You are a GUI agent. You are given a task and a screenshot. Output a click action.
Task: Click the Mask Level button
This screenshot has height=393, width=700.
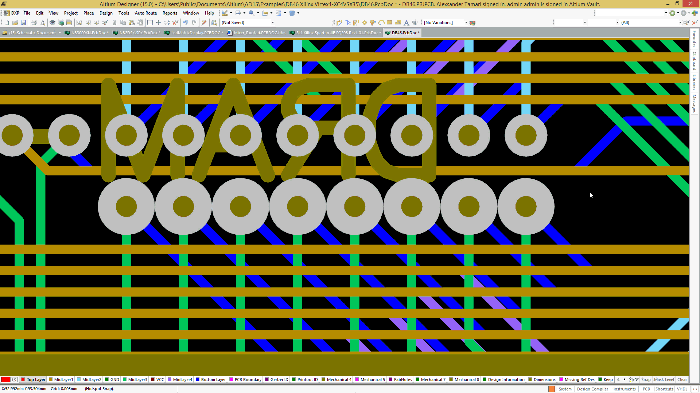coord(663,380)
